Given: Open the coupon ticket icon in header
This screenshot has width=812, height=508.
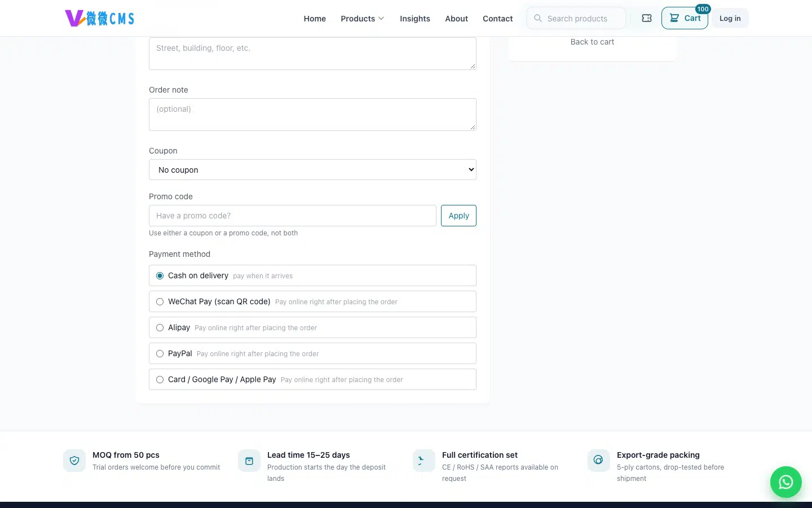Looking at the screenshot, I should pos(647,18).
